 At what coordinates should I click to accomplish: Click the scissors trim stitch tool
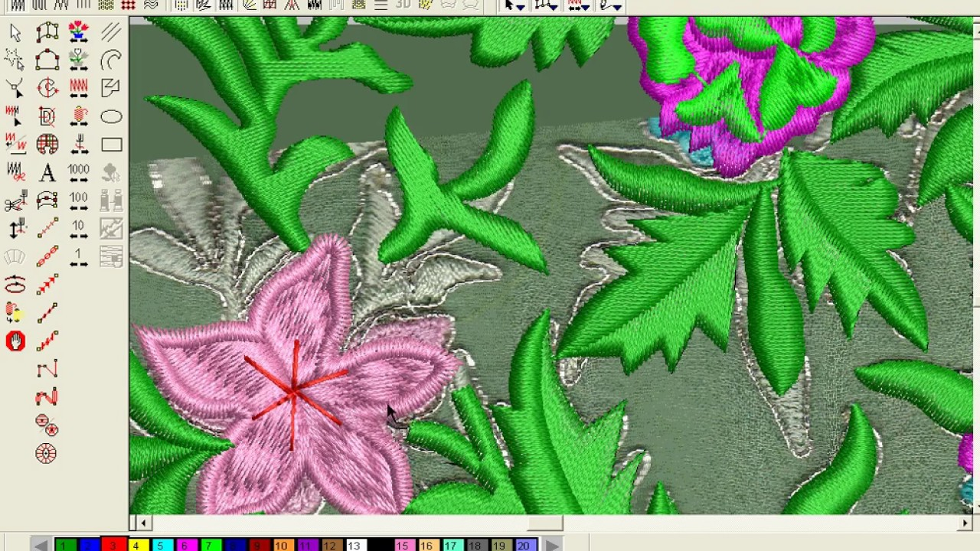15,202
